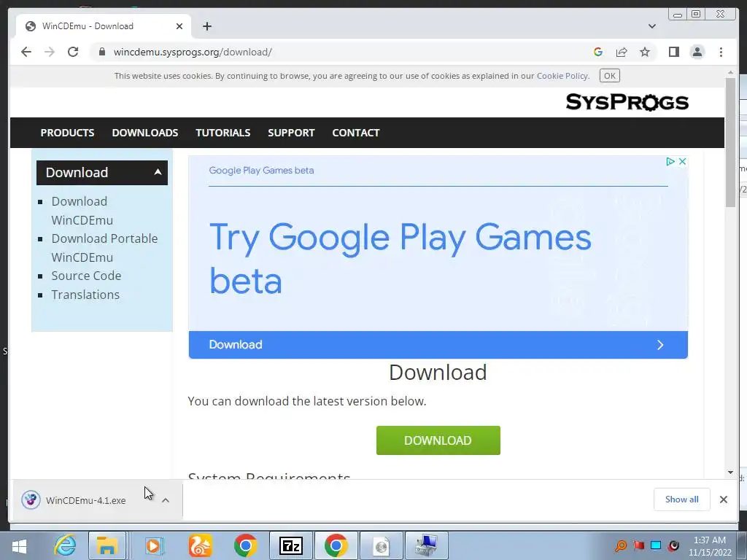747x560 pixels.
Task: Open the disc file taskbar icon
Action: click(x=381, y=545)
